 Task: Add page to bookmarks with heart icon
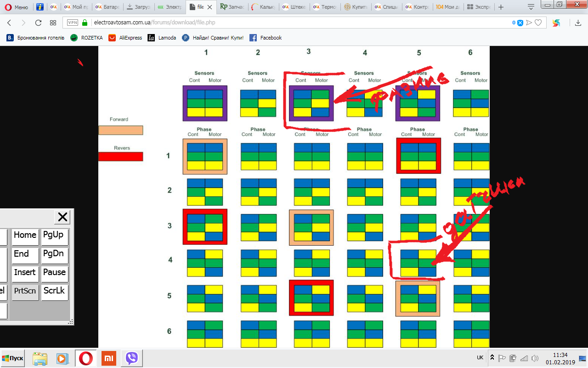(x=538, y=23)
